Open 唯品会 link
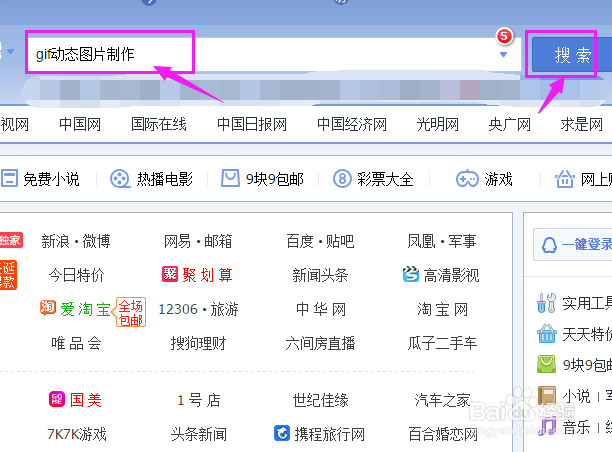612x452 pixels. click(x=76, y=343)
